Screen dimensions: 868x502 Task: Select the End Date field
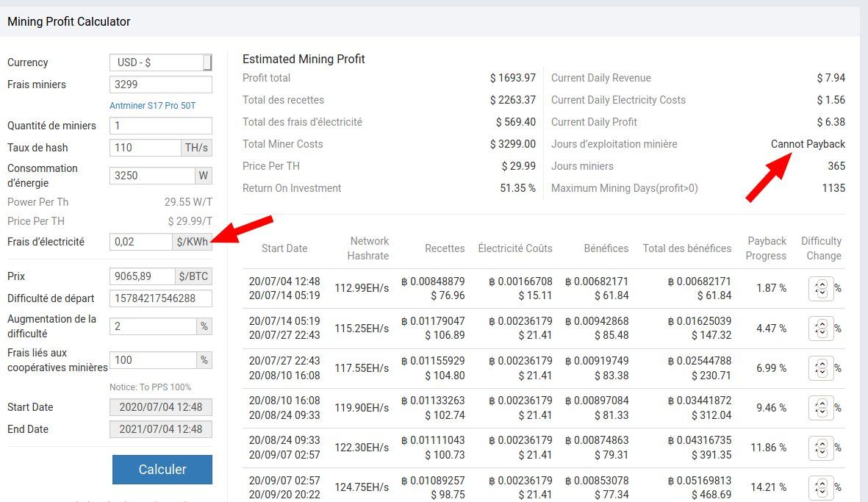pyautogui.click(x=160, y=429)
